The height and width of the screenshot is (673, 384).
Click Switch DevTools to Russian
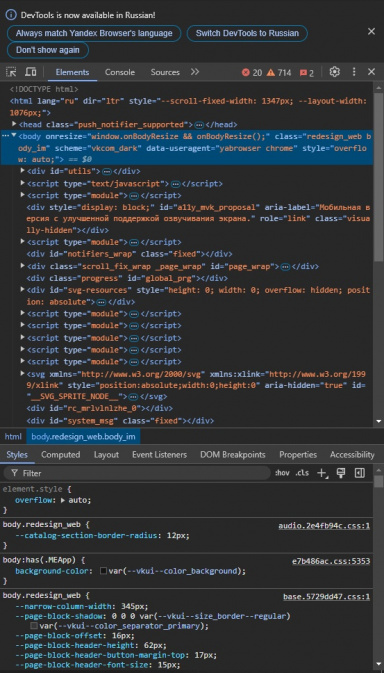[247, 33]
